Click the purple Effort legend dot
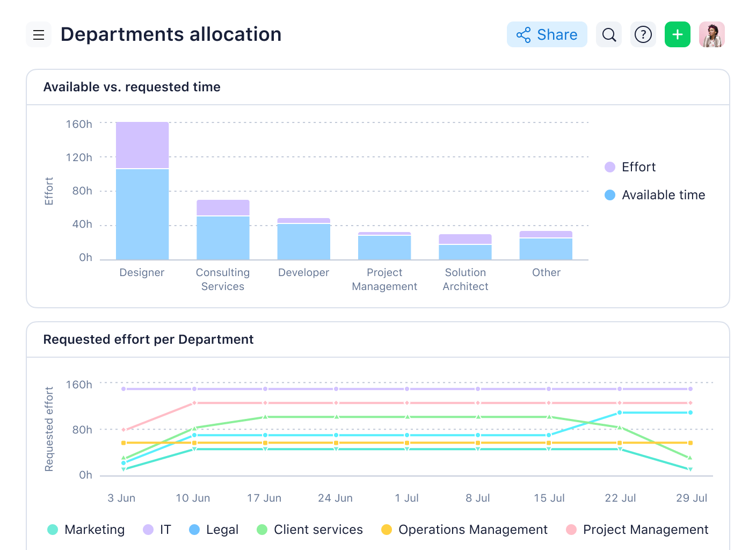Screen dimensions: 756x550 (609, 167)
